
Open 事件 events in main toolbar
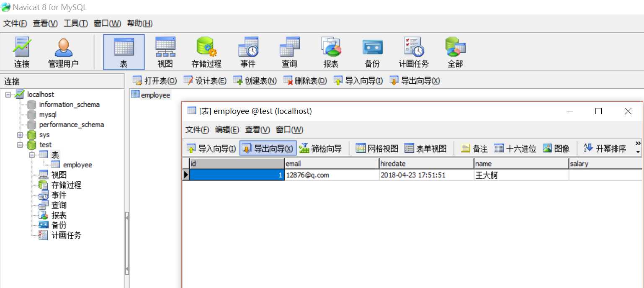click(x=248, y=52)
